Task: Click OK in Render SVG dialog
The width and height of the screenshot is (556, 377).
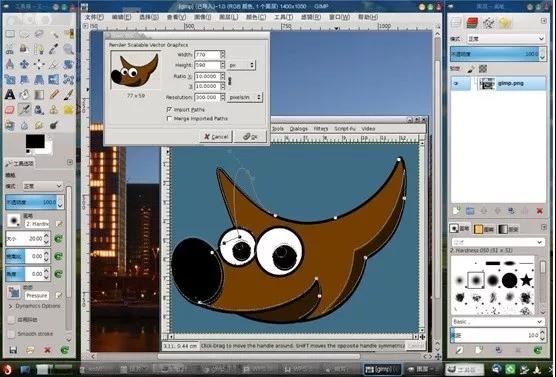Action: tap(250, 137)
